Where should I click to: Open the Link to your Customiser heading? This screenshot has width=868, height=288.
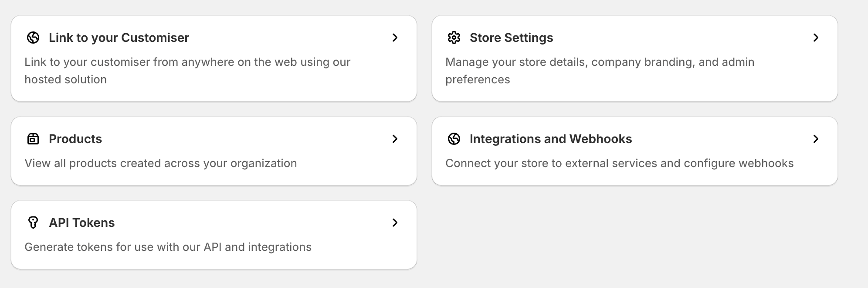119,38
